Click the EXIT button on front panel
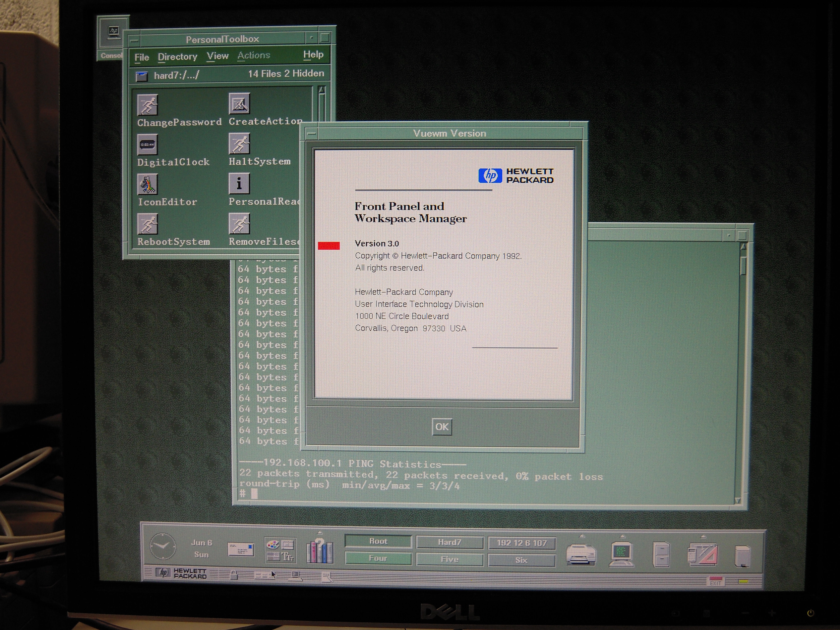This screenshot has height=630, width=840. (715, 582)
